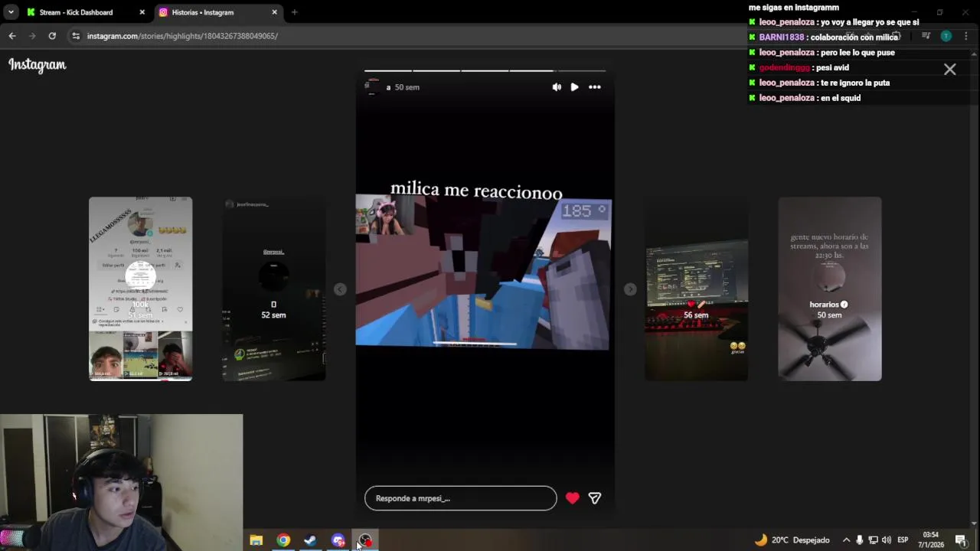
Task: Mute the story audio
Action: click(x=557, y=87)
